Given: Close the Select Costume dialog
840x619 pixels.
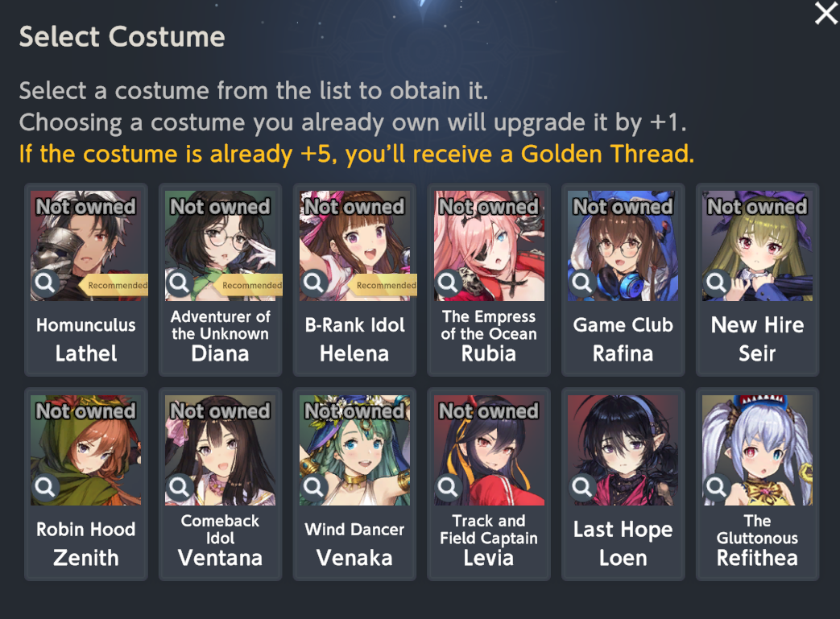Looking at the screenshot, I should (826, 14).
